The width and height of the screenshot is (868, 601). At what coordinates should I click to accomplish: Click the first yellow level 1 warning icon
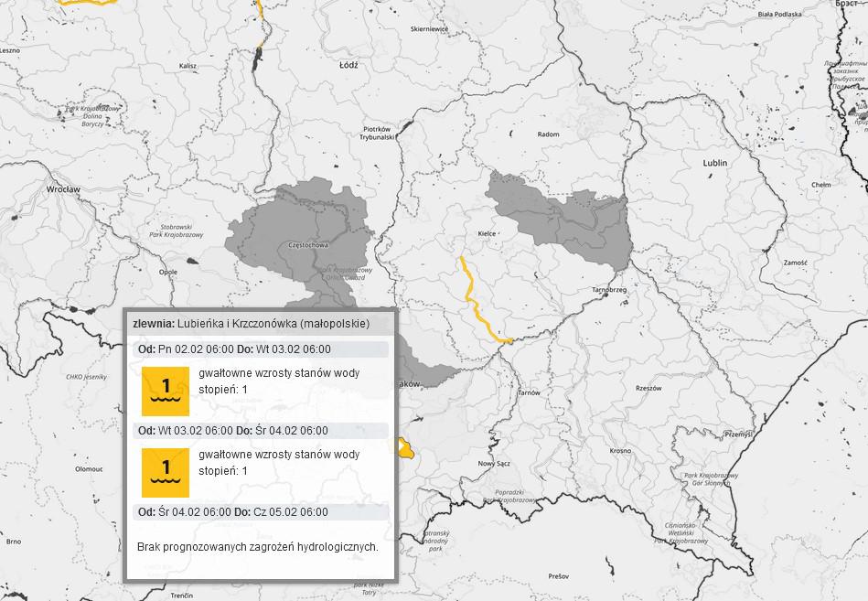(166, 391)
